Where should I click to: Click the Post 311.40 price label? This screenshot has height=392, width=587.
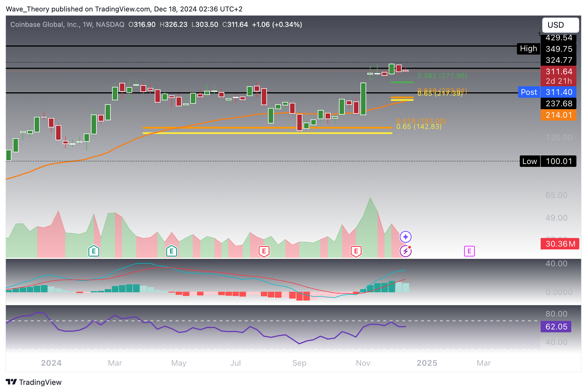[547, 92]
